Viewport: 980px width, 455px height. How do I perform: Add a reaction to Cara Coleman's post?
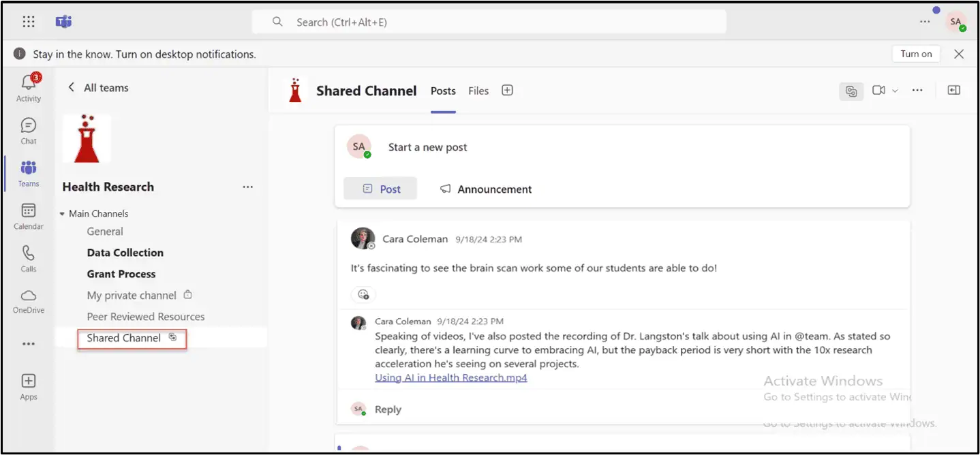363,294
